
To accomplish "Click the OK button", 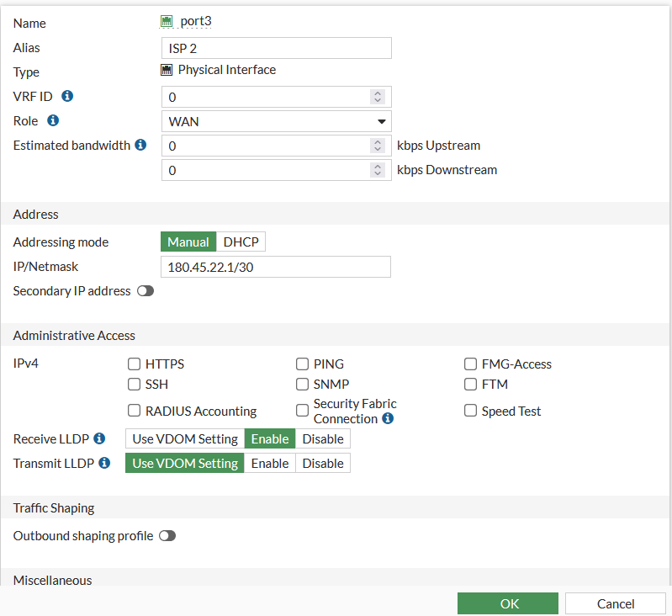I will (508, 603).
